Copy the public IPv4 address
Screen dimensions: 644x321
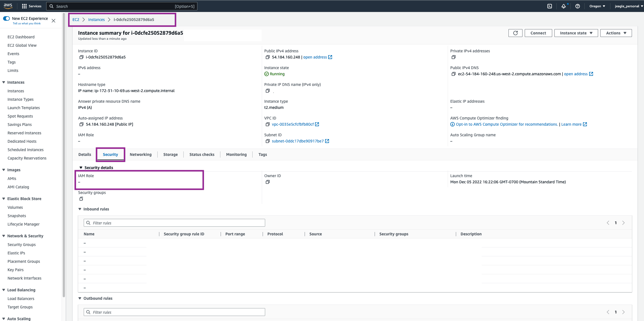(267, 57)
